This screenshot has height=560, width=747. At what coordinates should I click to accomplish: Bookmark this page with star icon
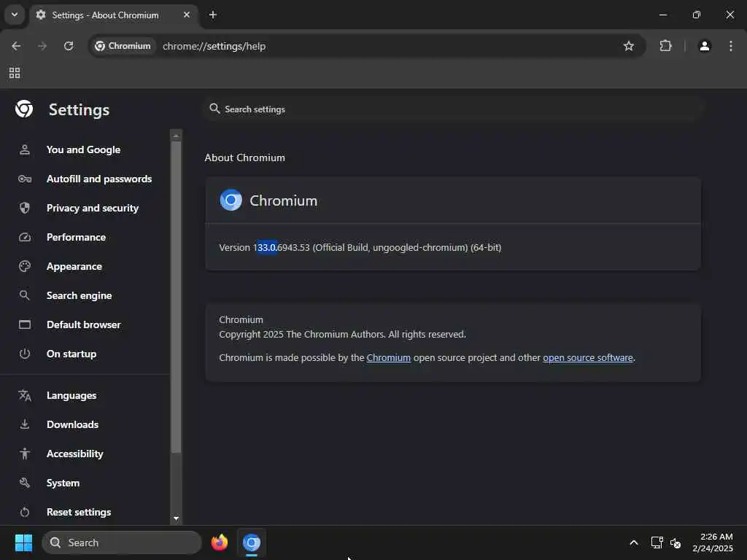(x=628, y=46)
